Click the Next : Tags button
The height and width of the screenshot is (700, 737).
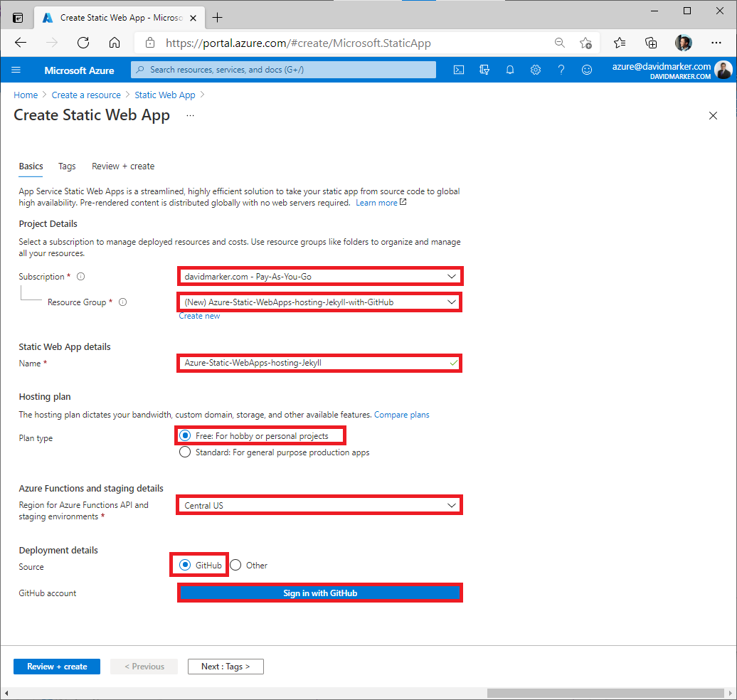[226, 667]
